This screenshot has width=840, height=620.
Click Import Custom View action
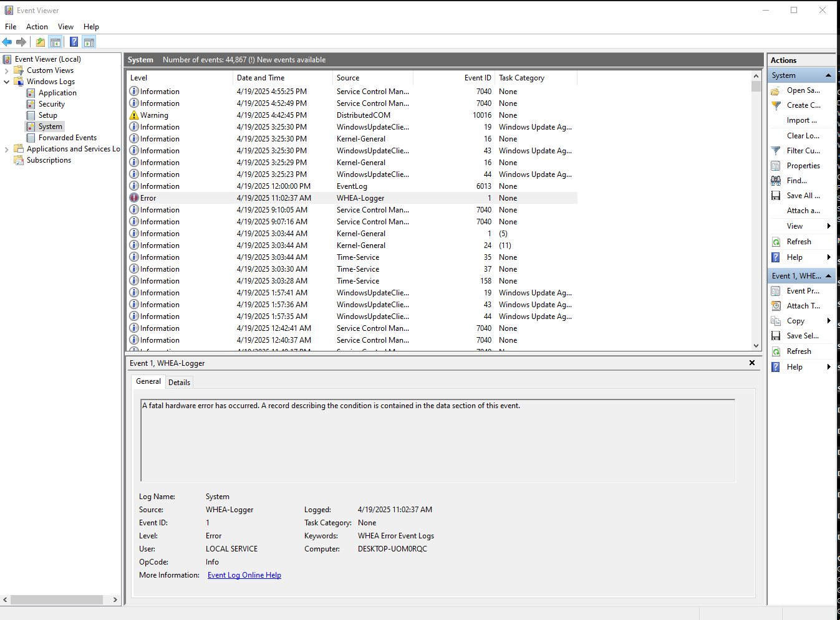[x=802, y=121]
